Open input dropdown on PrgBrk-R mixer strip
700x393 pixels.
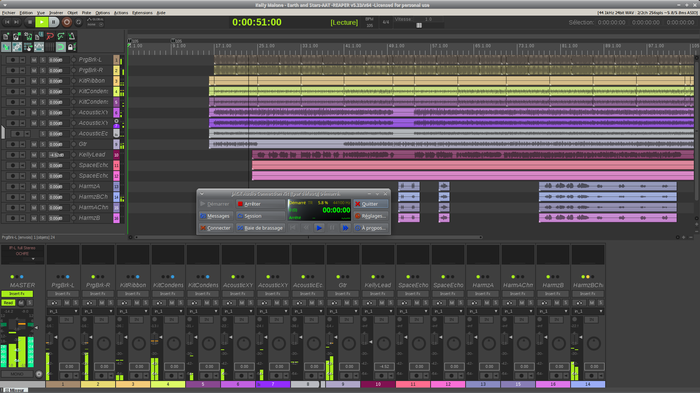pos(98,311)
